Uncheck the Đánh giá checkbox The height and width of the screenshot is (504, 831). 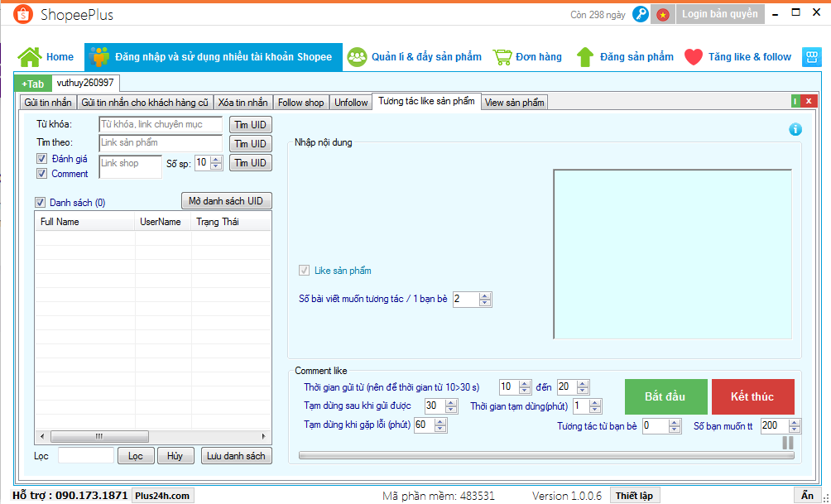click(x=41, y=158)
